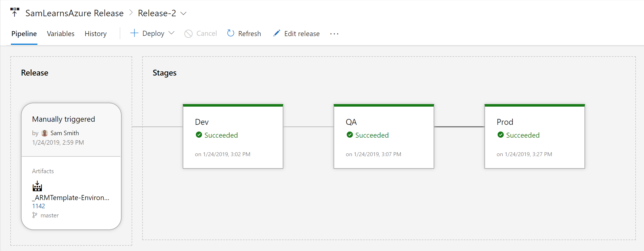This screenshot has height=251, width=644.
Task: Click the green check icon on Dev stage
Action: pos(199,135)
